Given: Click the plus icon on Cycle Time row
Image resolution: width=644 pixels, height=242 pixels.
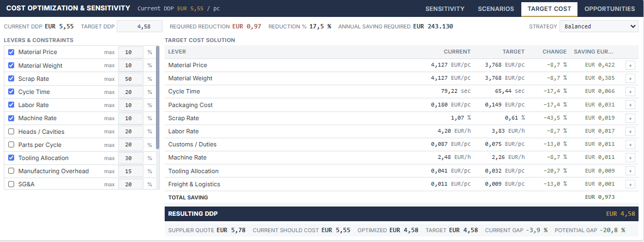Looking at the screenshot, I should tap(630, 91).
